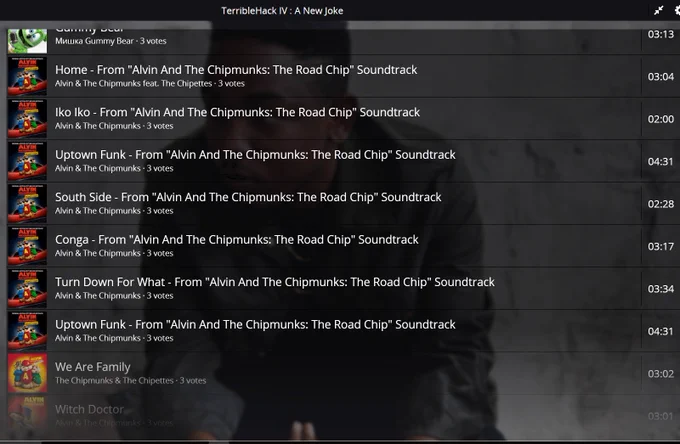The height and width of the screenshot is (444, 680).
Task: Click the Turn Down For What album thumbnail
Action: pos(27,289)
